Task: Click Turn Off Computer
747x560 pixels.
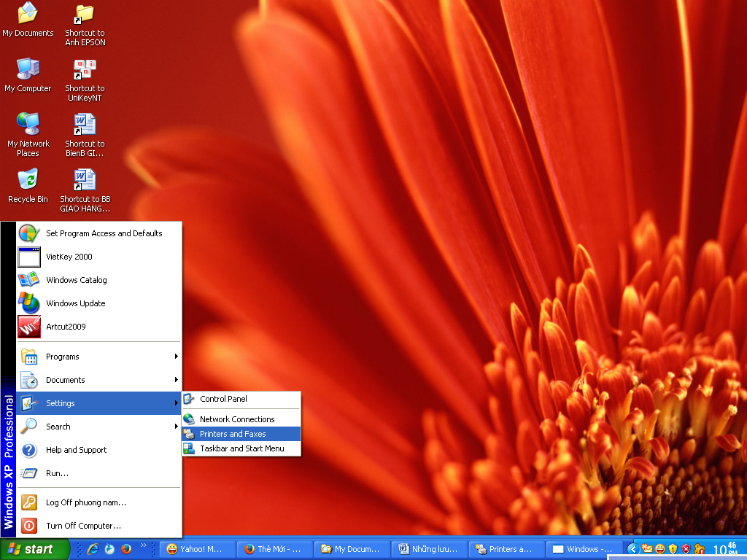Action: (99, 526)
